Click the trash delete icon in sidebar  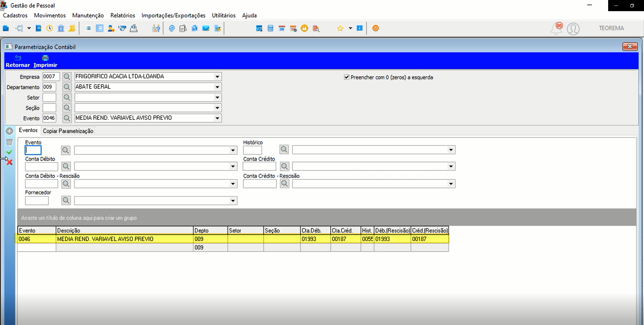click(x=9, y=142)
